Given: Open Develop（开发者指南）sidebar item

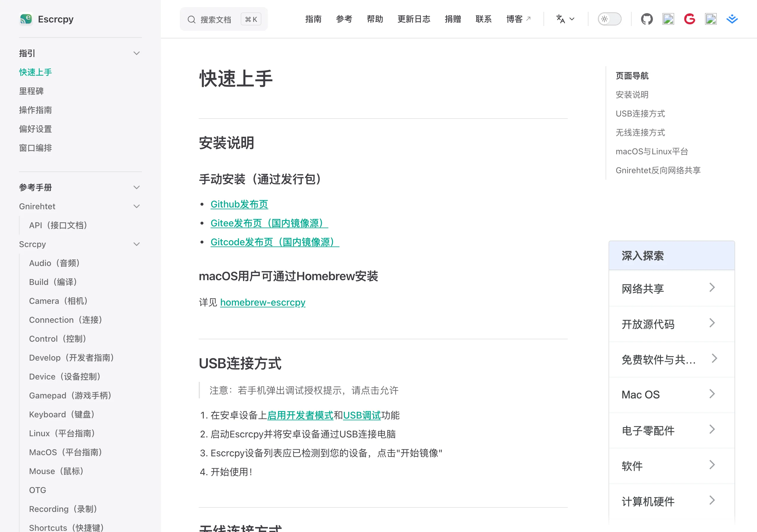Looking at the screenshot, I should click(72, 358).
